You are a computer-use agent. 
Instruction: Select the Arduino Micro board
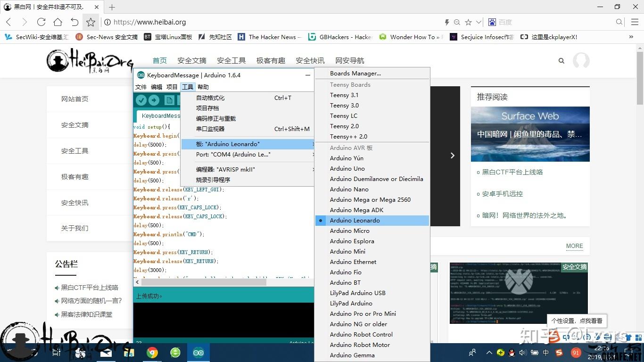pyautogui.click(x=372, y=231)
